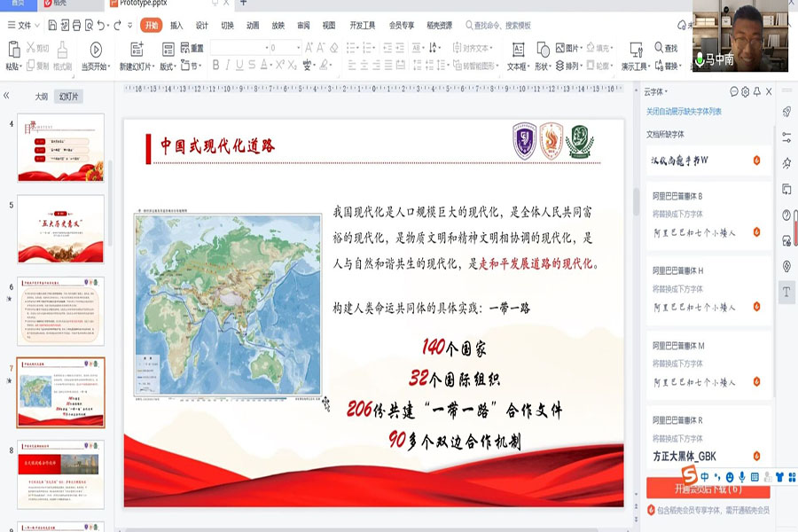Toggle Superscript formatting
The width and height of the screenshot is (798, 532).
(280, 65)
